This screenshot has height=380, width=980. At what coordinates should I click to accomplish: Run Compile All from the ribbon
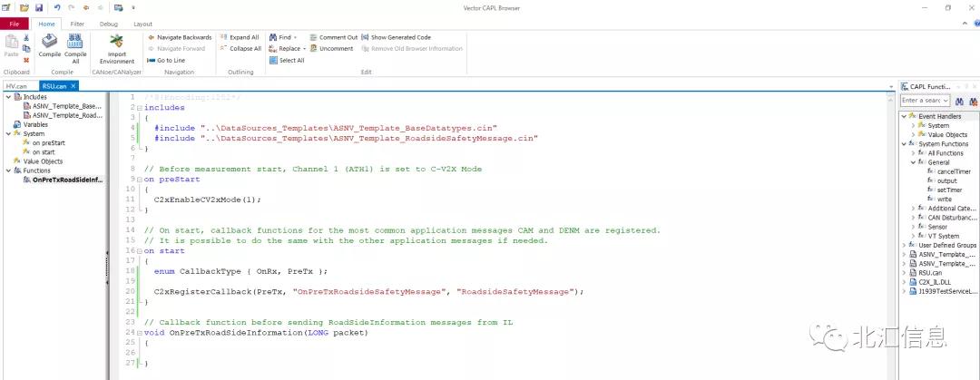pyautogui.click(x=75, y=48)
